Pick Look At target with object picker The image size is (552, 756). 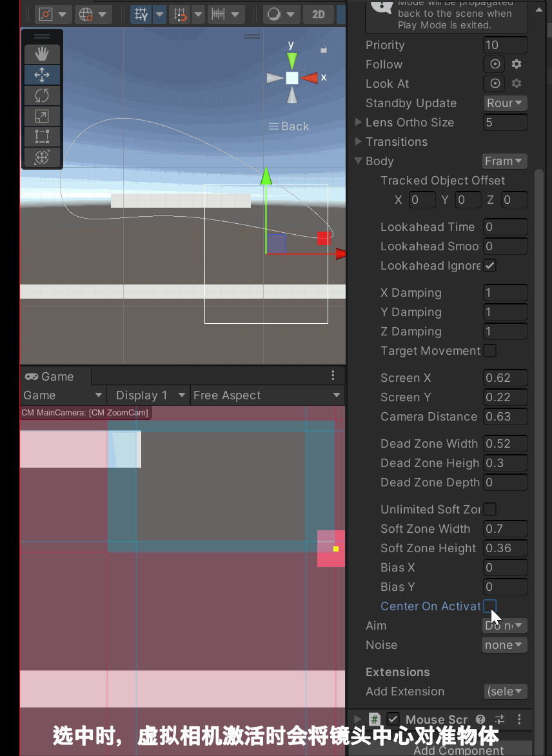click(x=495, y=83)
